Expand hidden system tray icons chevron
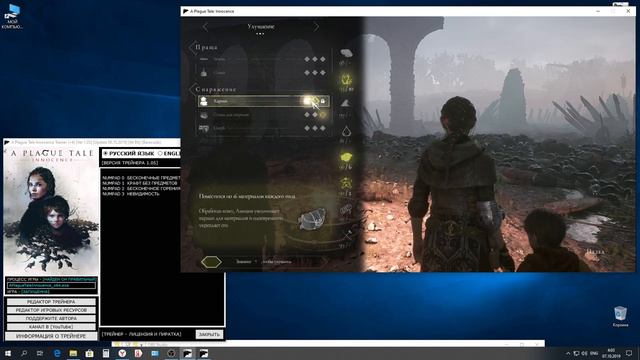This screenshot has width=640, height=360. (x=568, y=353)
